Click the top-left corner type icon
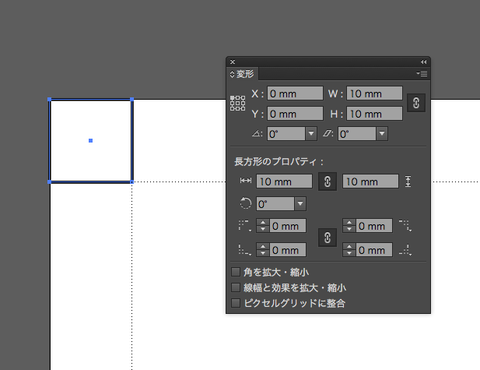Screen dimensions: 480x370 (x=245, y=226)
